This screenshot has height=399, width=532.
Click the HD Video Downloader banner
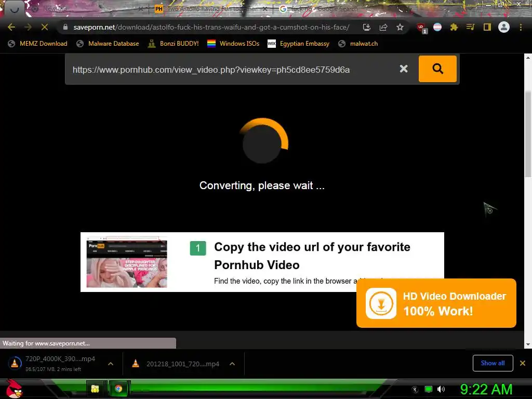pos(436,303)
